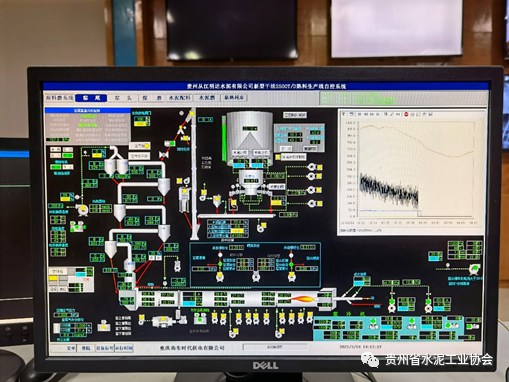The image size is (509, 382).
Task: Click the red stop icon in trend toolbar
Action: pos(406,114)
